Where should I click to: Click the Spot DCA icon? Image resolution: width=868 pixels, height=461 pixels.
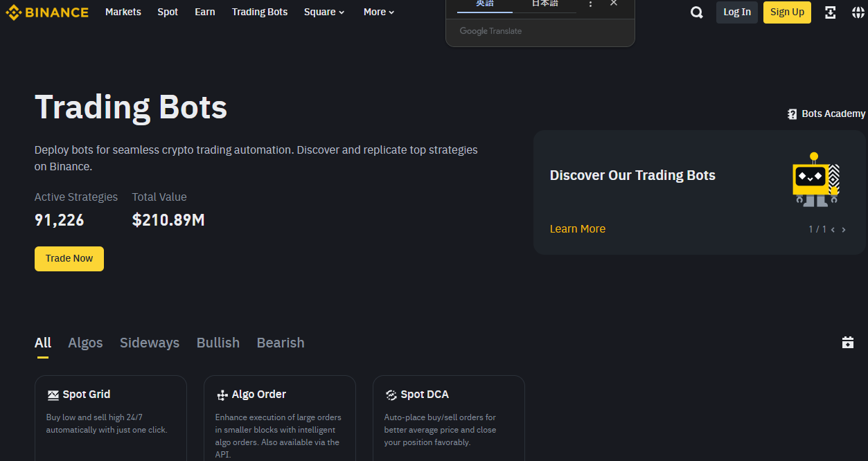pyautogui.click(x=391, y=395)
